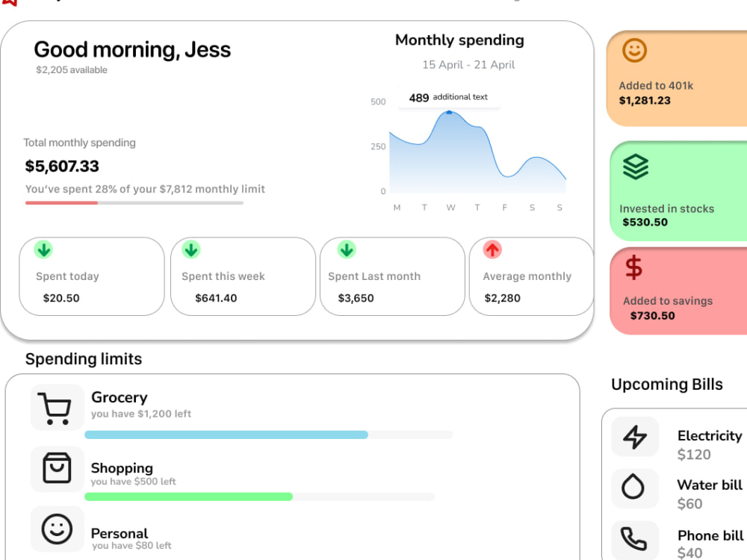This screenshot has width=747, height=560.
Task: Click the $530.50 stocks amount
Action: coord(645,223)
